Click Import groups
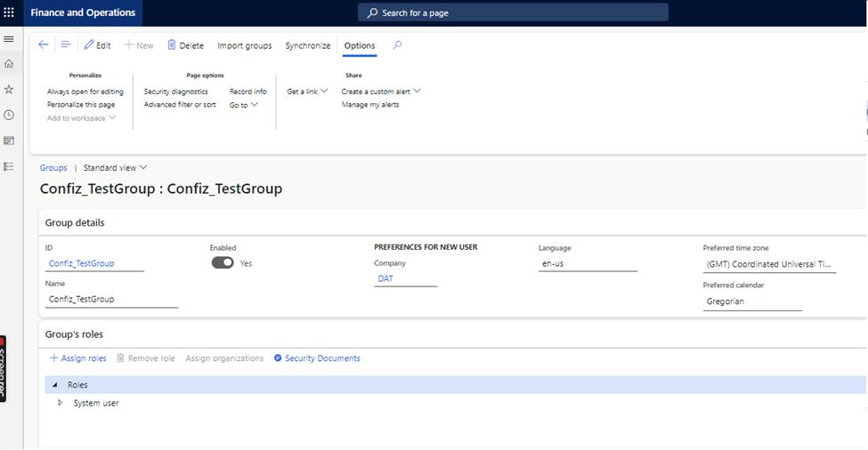The width and height of the screenshot is (868, 450). click(x=245, y=45)
